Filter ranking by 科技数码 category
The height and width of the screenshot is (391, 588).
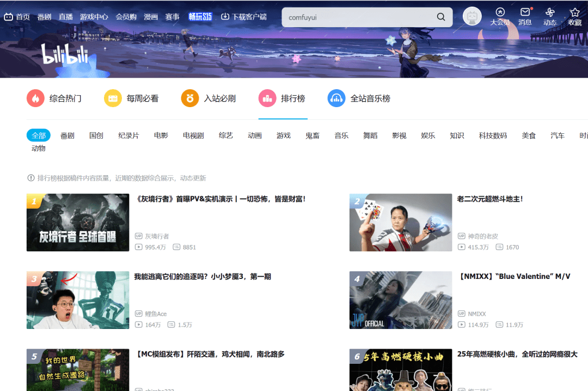[x=493, y=135]
